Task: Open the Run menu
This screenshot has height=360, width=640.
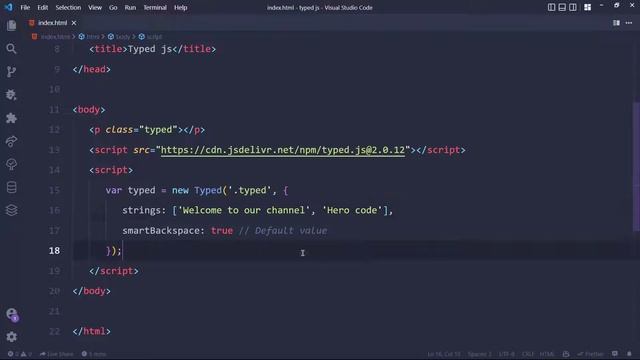Action: 130,7
